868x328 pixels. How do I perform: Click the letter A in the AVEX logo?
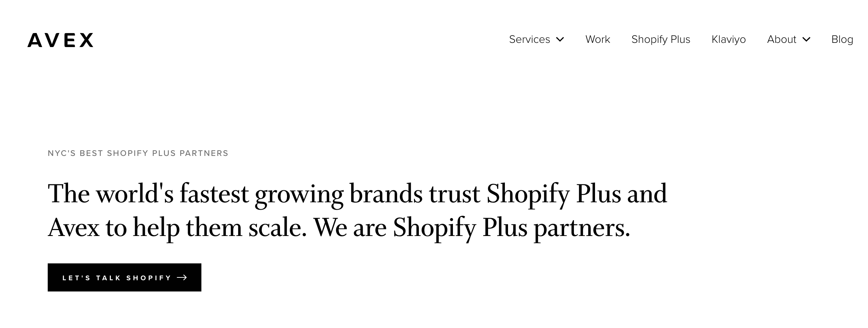(x=35, y=40)
